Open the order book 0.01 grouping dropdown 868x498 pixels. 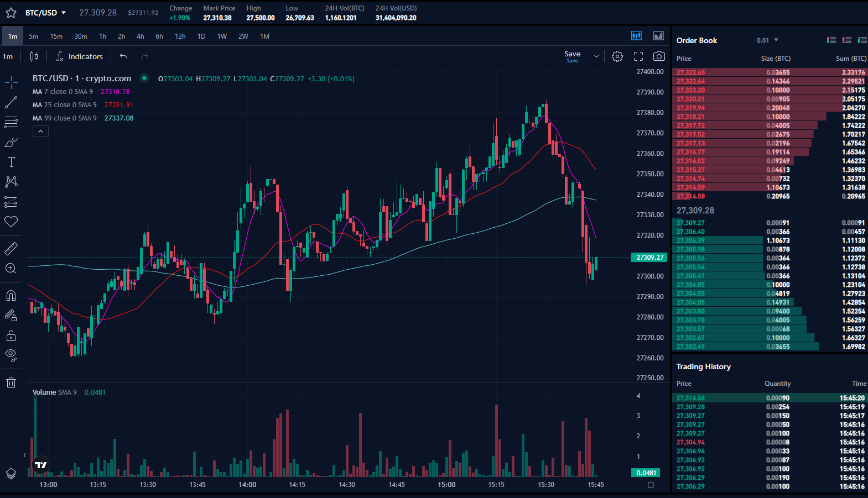[768, 40]
